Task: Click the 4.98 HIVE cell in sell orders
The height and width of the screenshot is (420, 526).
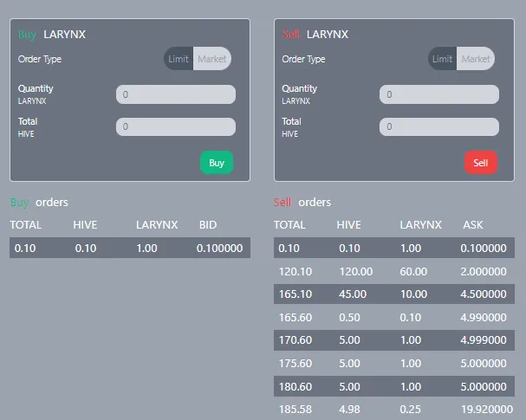Action: [349, 410]
